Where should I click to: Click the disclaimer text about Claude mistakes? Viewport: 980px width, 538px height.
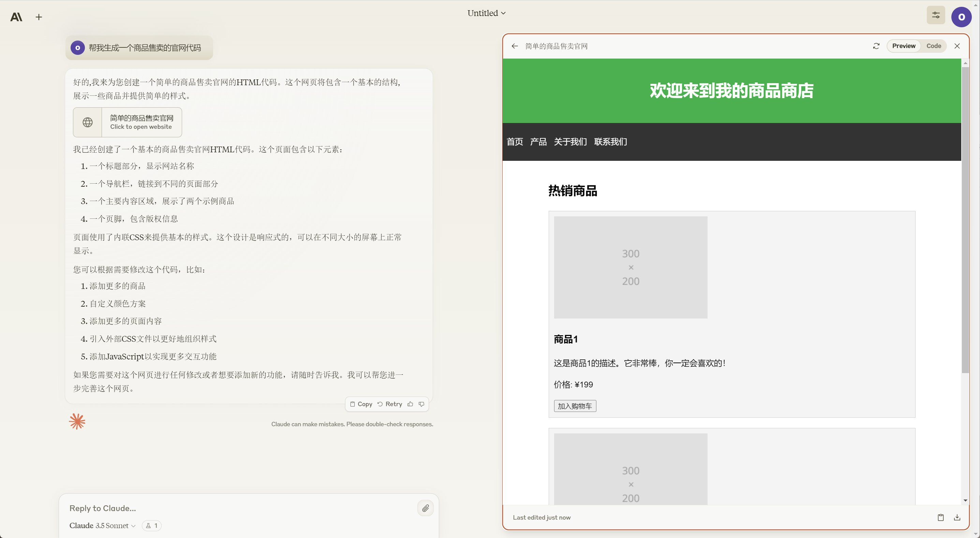(x=352, y=424)
